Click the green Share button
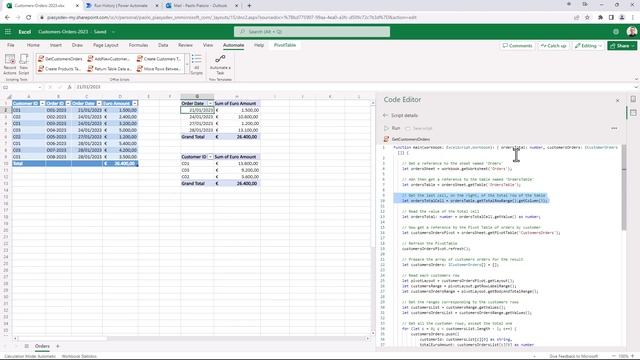Screen dimensions: 640x360 click(x=622, y=46)
